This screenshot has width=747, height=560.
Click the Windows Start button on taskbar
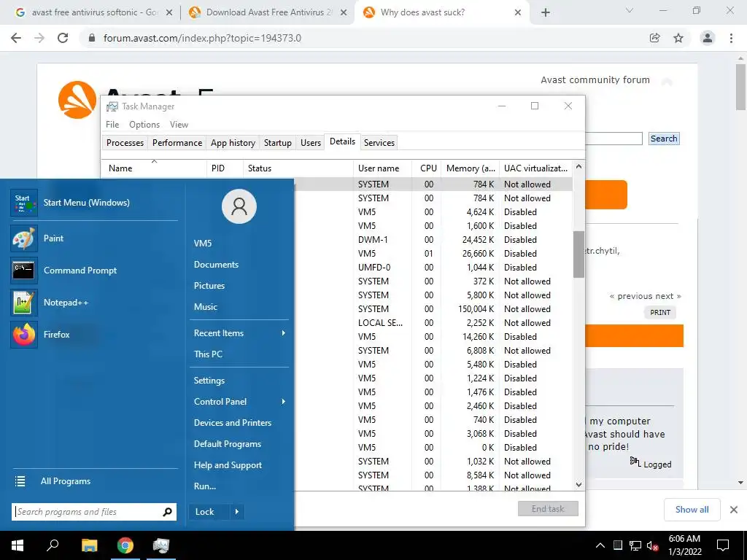tap(18, 545)
